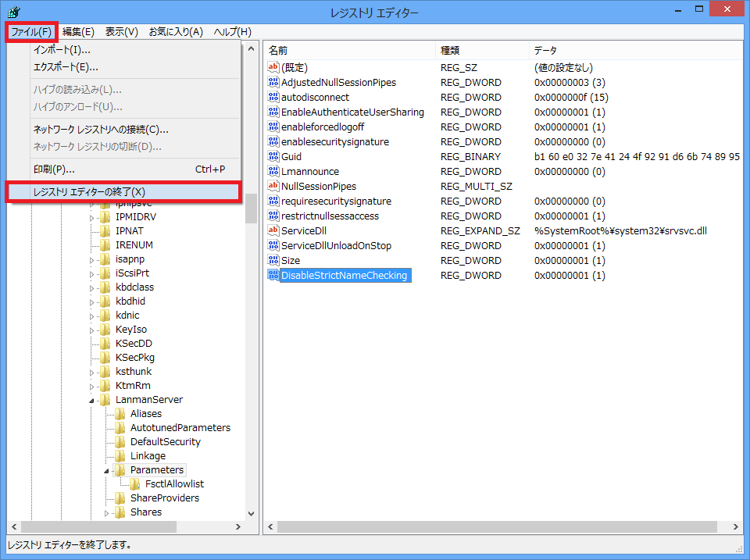This screenshot has width=750, height=560.
Task: Click the string icon beside NullSessionPipes
Action: click(273, 186)
